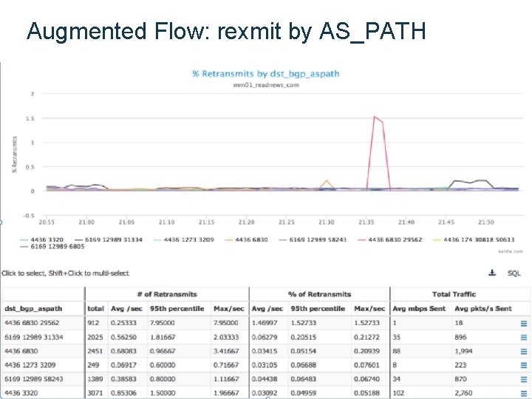The image size is (532, 399).
Task: Click total value 912 cell
Action: [x=93, y=323]
